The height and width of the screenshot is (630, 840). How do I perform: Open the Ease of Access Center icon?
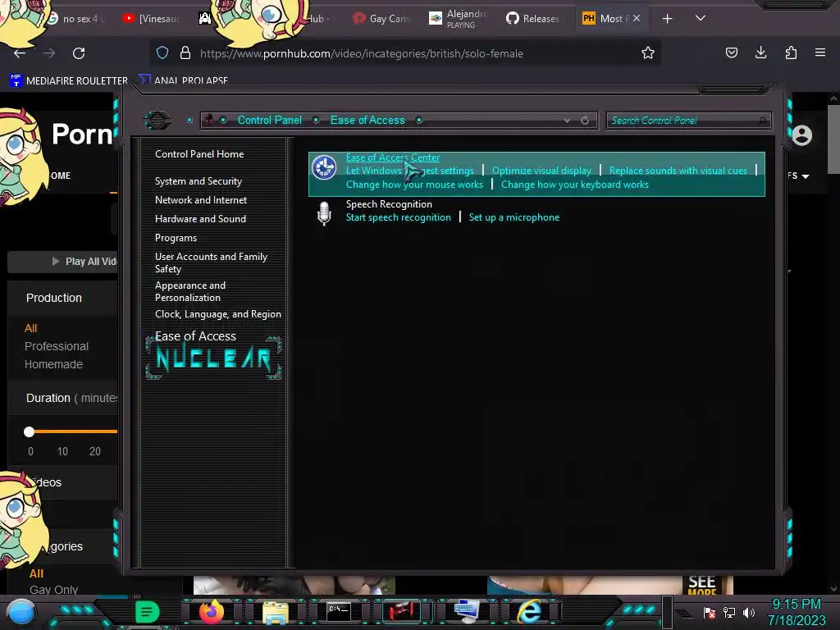click(324, 167)
